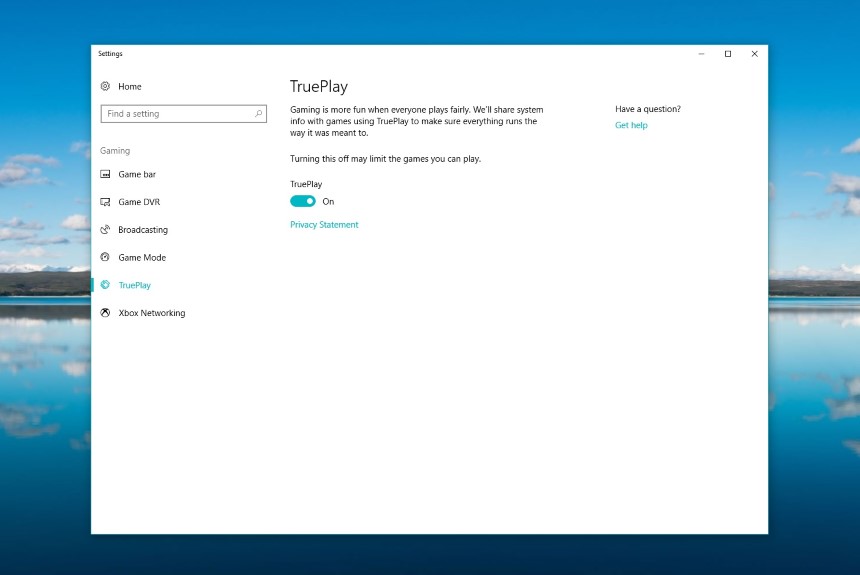Click the 'On' toggle state label

coord(328,201)
